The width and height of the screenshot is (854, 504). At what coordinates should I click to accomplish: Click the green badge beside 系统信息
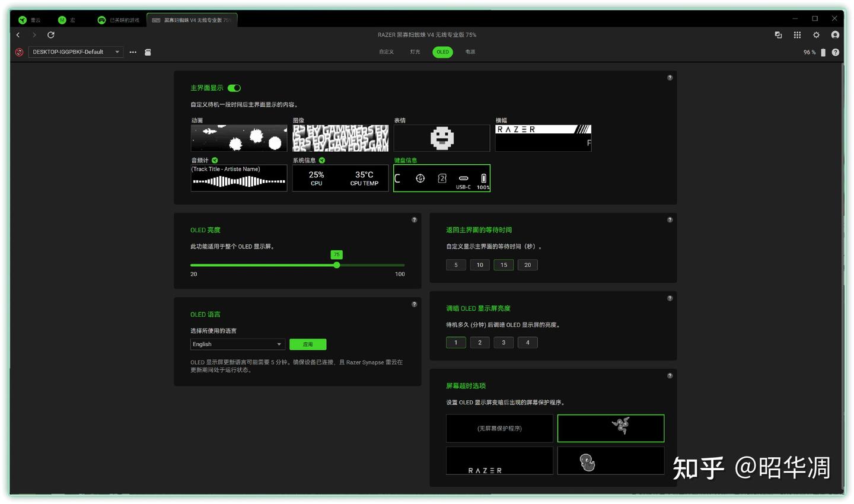(322, 161)
